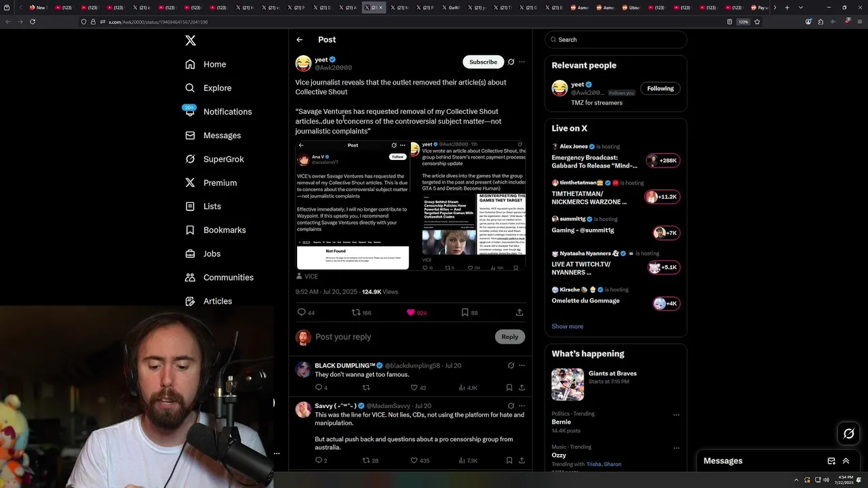This screenshot has width=868, height=488.
Task: Open Notifications in sidebar
Action: coord(218,112)
